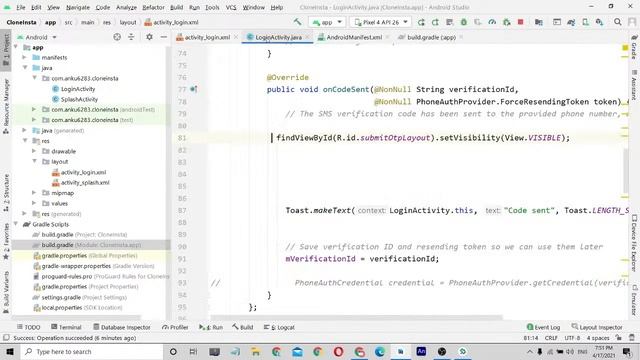Screen dimensions: 640x360
Task: Open the Build menu
Action: click(x=176, y=7)
